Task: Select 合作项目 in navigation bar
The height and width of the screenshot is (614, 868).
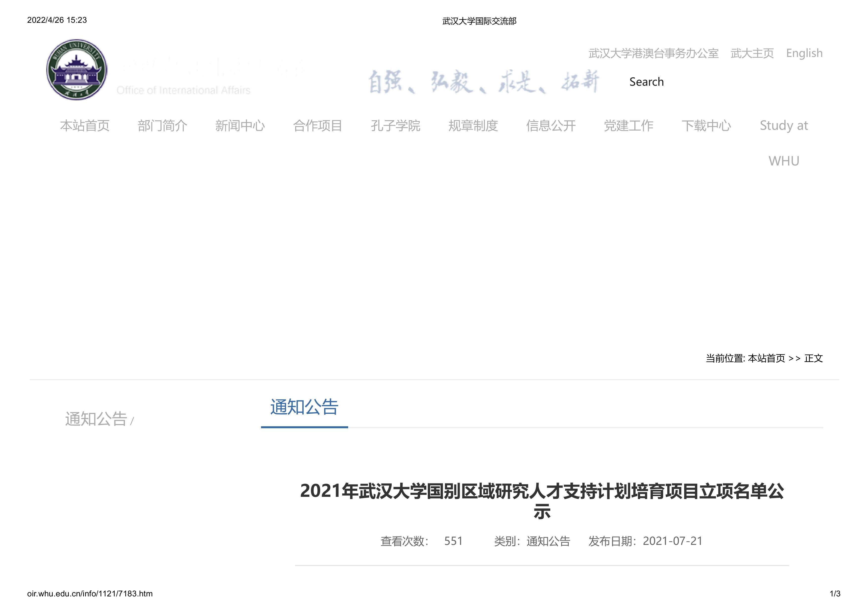Action: point(317,126)
